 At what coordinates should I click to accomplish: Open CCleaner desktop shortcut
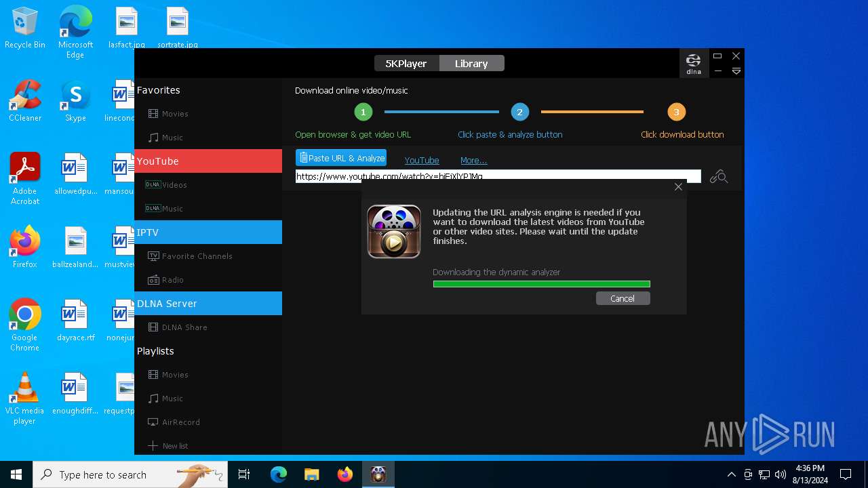[x=25, y=102]
